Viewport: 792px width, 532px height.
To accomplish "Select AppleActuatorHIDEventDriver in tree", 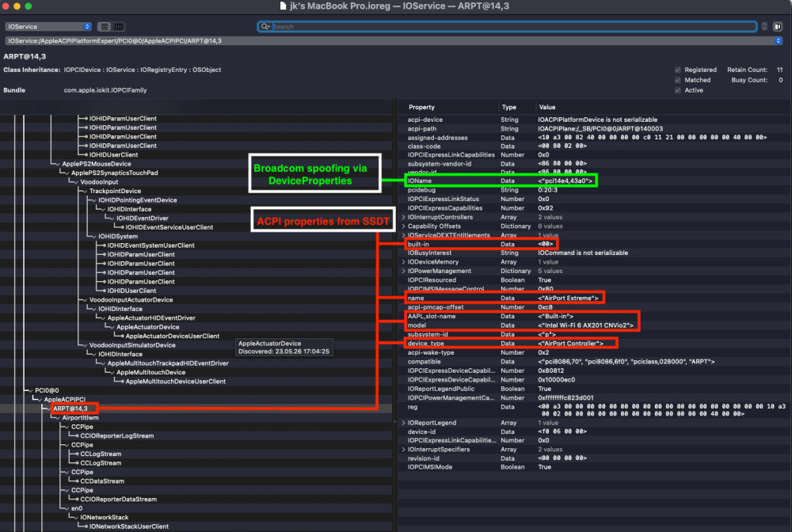I will click(151, 318).
